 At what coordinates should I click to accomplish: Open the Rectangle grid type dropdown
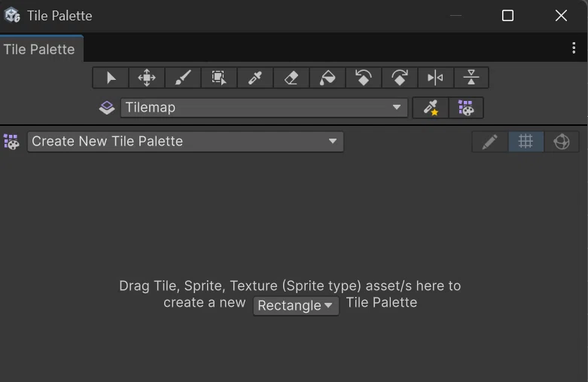click(x=296, y=305)
